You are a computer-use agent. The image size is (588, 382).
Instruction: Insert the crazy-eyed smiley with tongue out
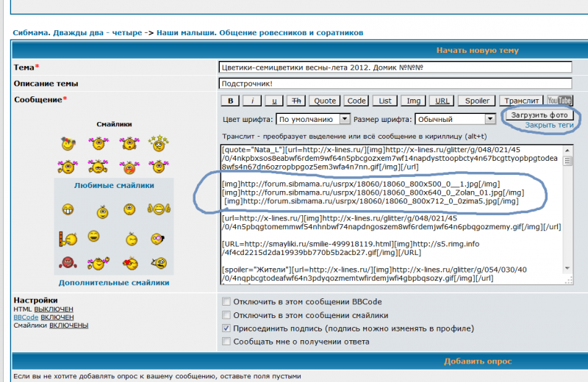(x=159, y=263)
